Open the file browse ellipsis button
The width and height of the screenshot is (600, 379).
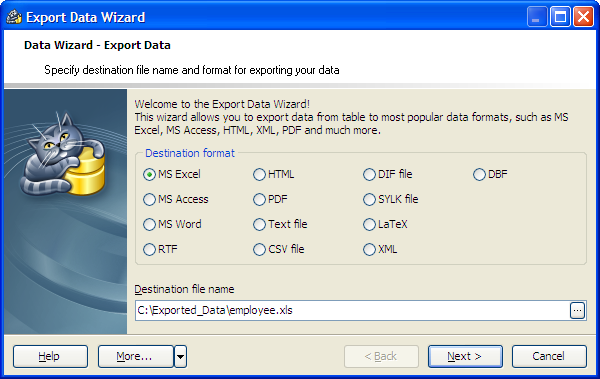click(577, 310)
